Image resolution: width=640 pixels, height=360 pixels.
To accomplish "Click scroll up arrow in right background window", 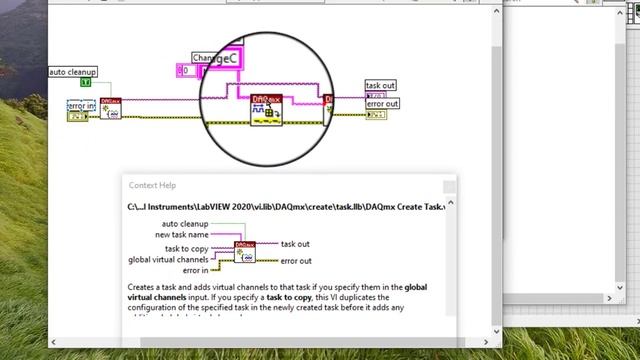I will coord(620,13).
